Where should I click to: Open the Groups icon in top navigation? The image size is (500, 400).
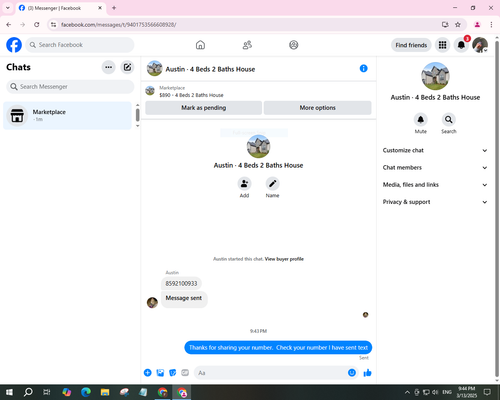[x=294, y=45]
